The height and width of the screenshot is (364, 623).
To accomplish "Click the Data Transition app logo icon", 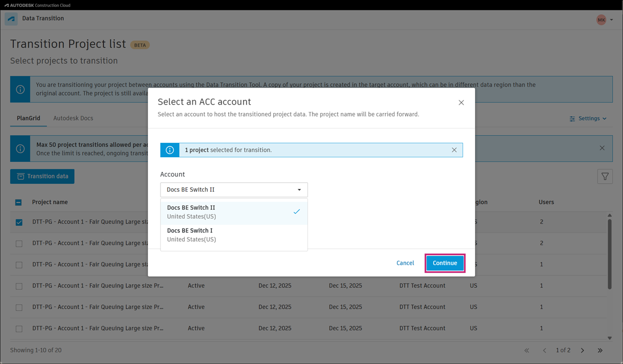I will pos(11,19).
